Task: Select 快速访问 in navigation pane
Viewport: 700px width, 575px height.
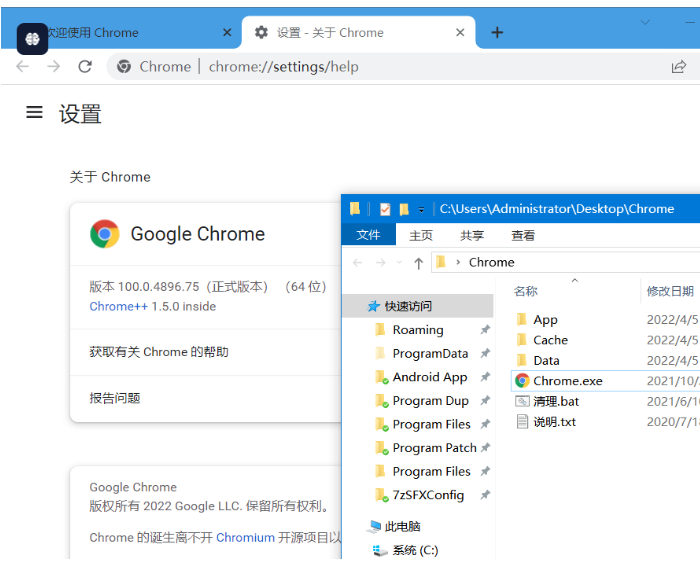Action: [x=418, y=306]
